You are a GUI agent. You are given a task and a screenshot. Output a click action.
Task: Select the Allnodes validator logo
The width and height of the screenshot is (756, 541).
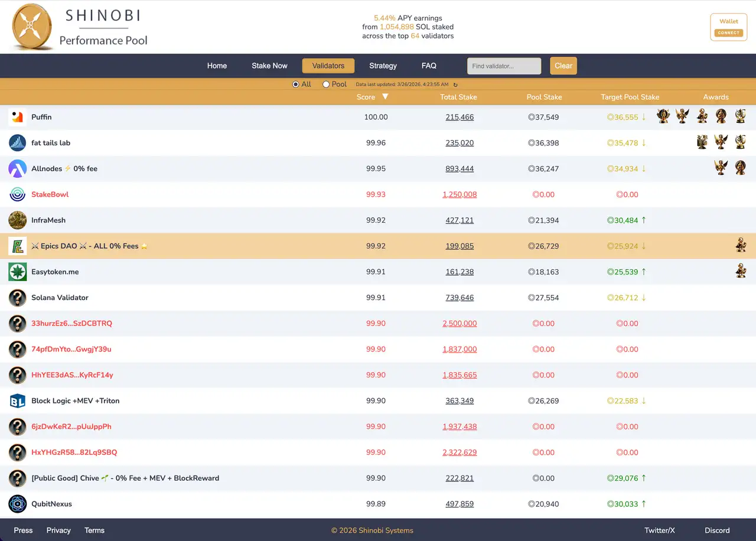click(17, 168)
